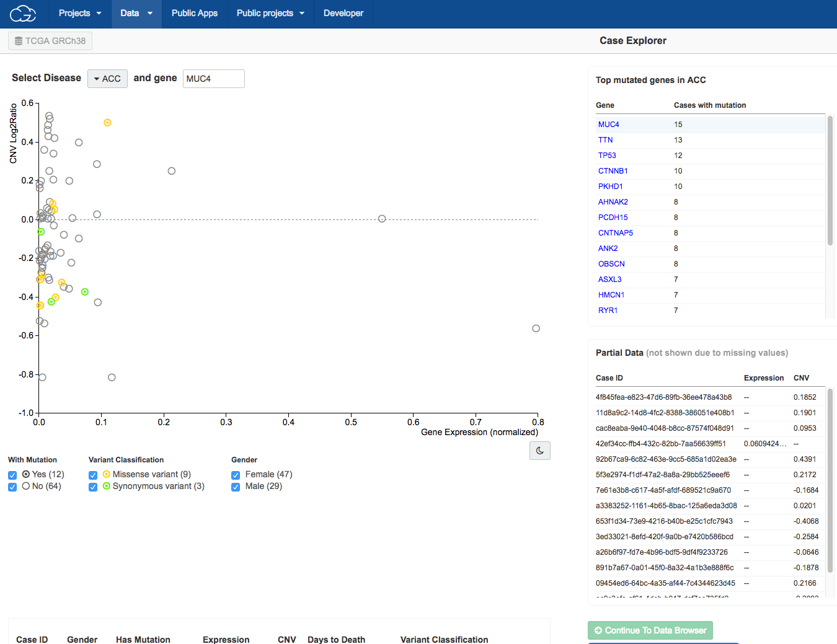Viewport: 837px width, 644px height.
Task: Select TP53 gene link
Action: (x=607, y=156)
